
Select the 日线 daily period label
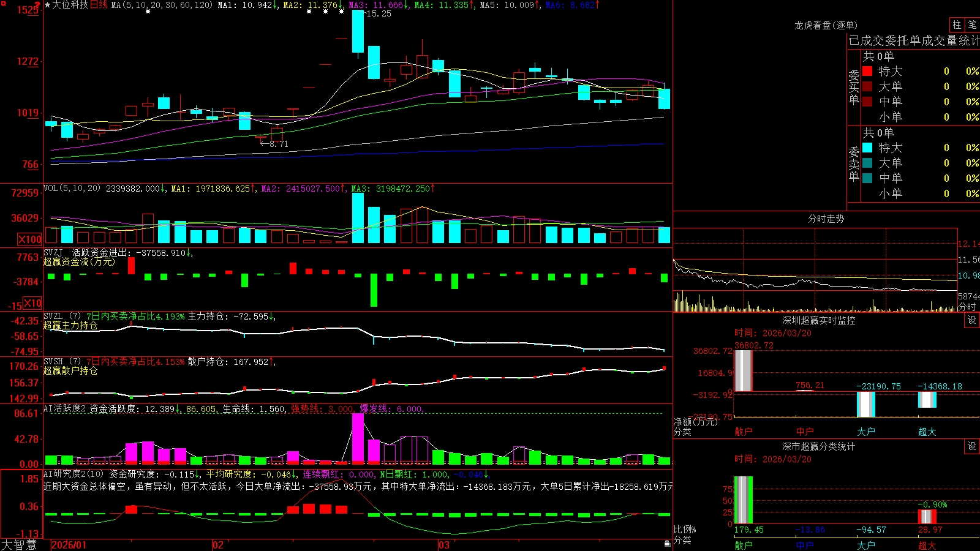pos(99,5)
